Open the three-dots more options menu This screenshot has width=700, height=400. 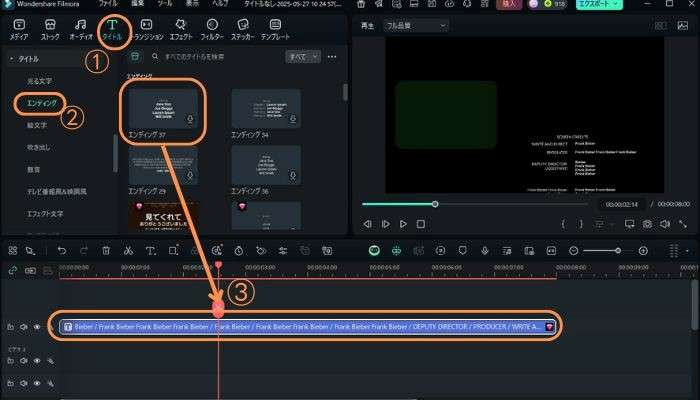coord(332,57)
